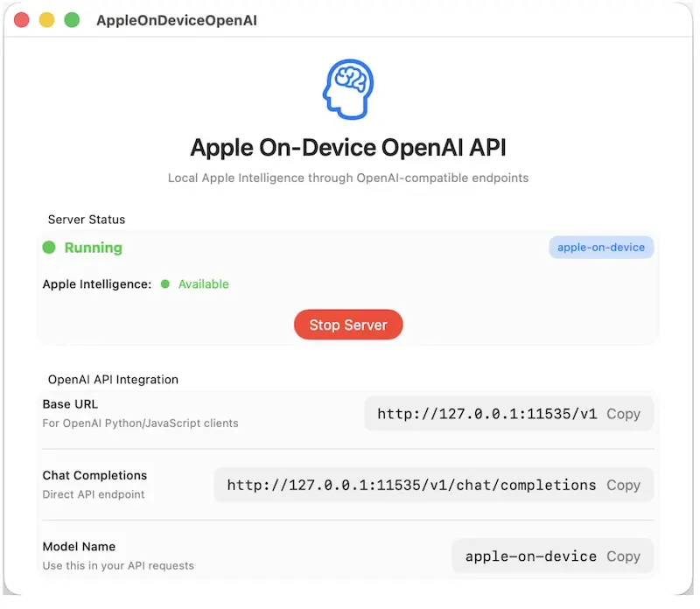The image size is (700, 609).
Task: Click the Local Apple Intelligence subtitle text
Action: coord(348,178)
